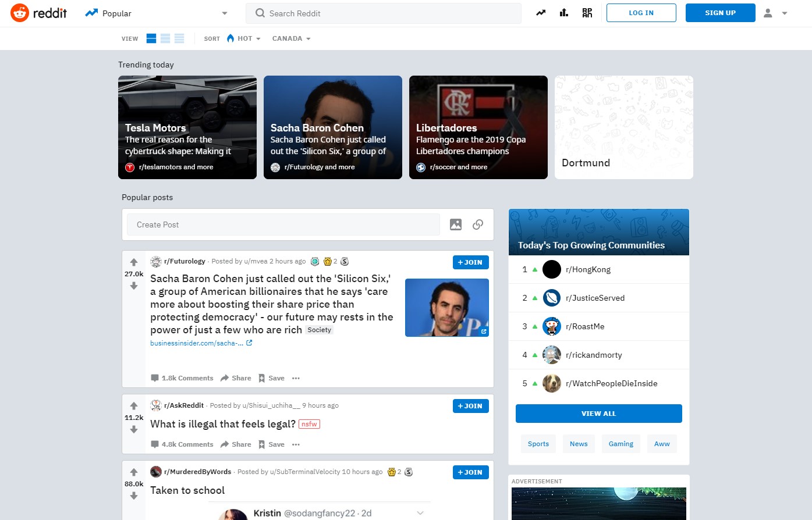Select the News category tab

pos(579,444)
